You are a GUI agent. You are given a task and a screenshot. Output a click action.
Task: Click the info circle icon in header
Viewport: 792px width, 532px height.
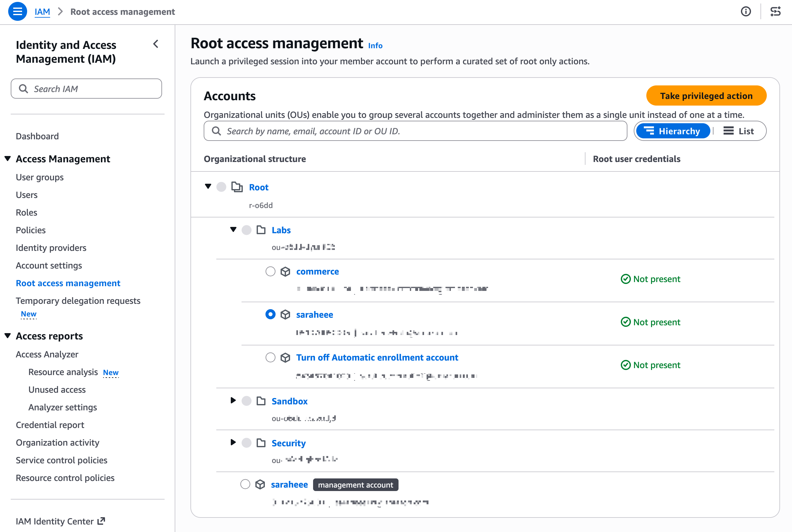click(746, 12)
